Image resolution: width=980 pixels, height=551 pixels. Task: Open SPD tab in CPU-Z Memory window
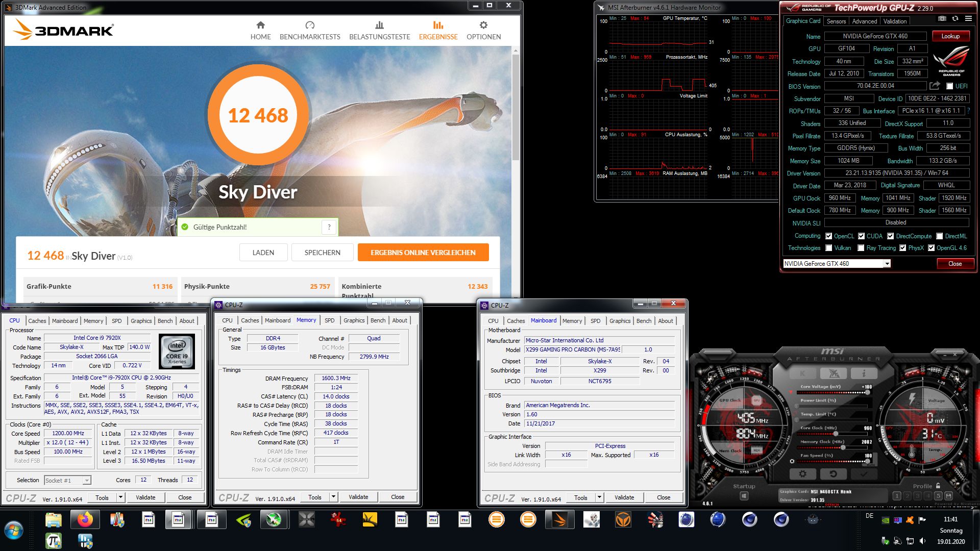(329, 320)
